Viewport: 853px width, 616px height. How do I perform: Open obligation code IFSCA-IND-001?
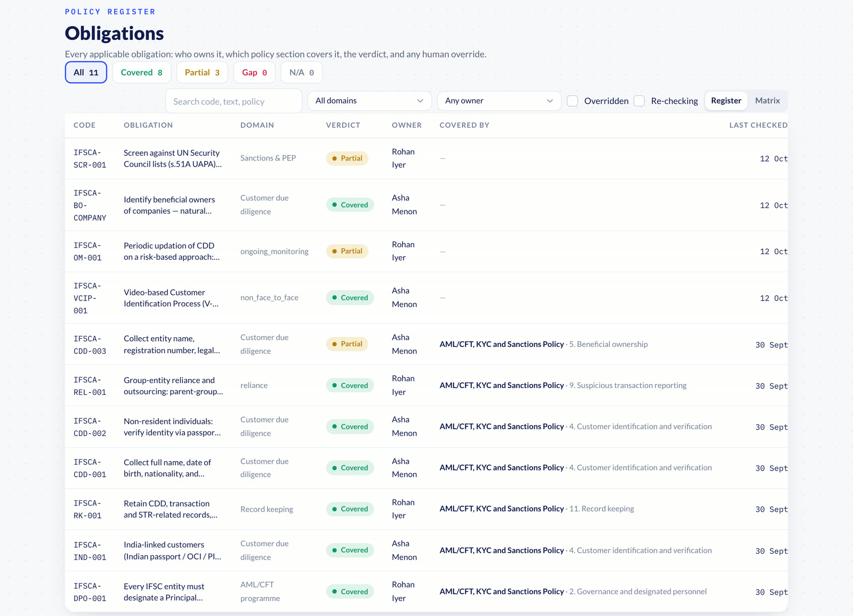pos(90,551)
